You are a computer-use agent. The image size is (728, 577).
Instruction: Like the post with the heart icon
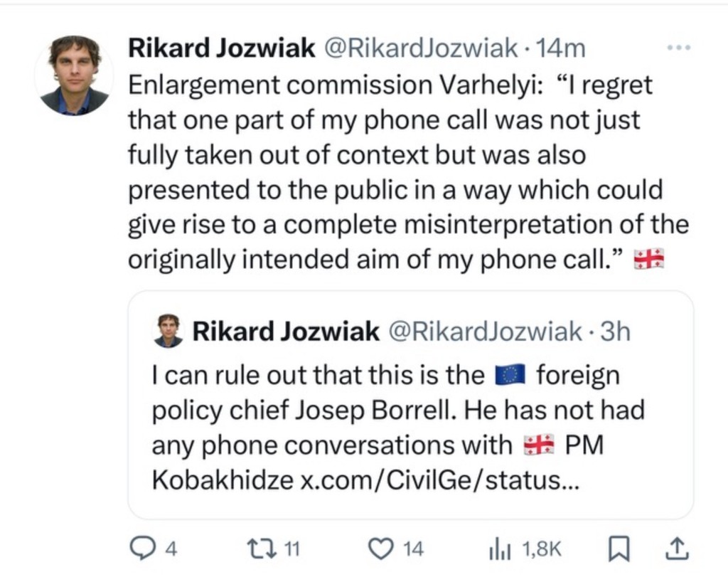[382, 548]
